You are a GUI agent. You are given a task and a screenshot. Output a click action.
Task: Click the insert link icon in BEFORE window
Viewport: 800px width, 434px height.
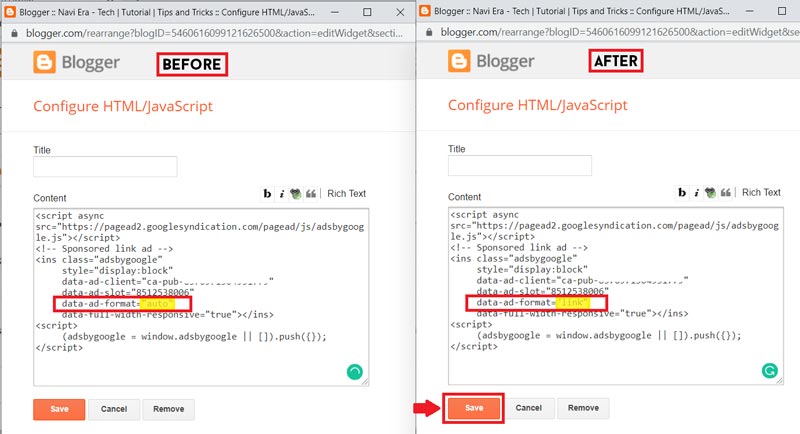[295, 194]
